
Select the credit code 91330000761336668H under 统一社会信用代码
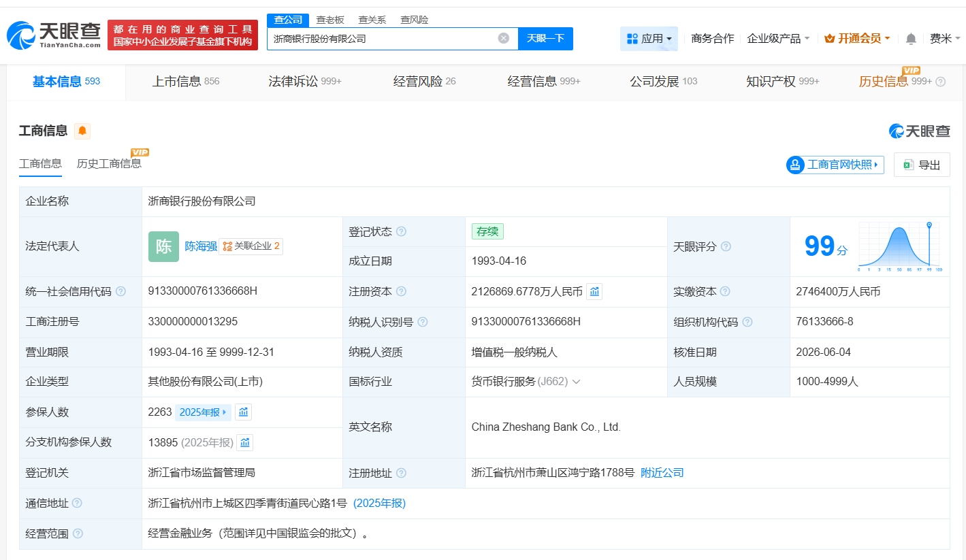[203, 291]
